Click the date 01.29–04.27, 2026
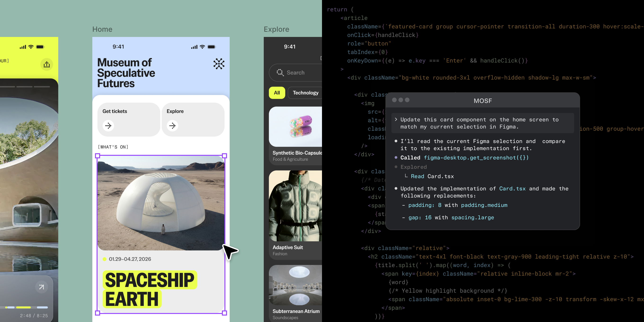Screen dimensions: 644x322 (130, 259)
